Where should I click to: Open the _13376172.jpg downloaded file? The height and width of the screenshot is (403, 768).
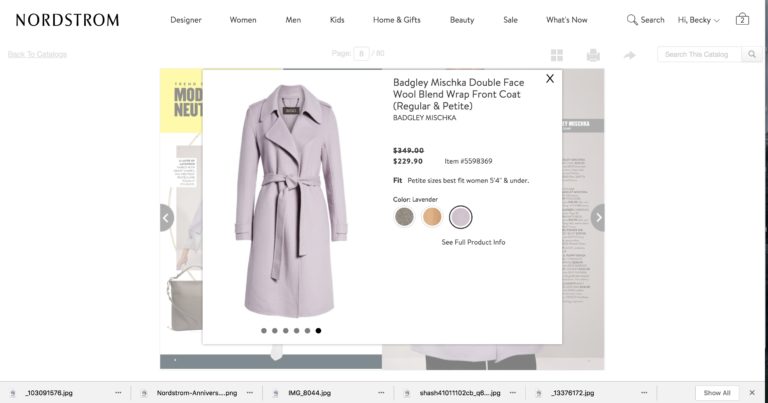click(x=573, y=393)
